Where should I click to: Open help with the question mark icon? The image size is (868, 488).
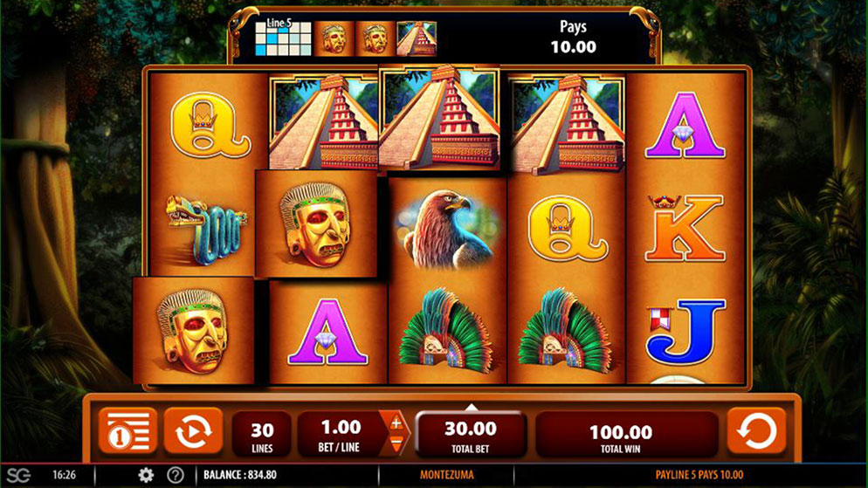[176, 475]
